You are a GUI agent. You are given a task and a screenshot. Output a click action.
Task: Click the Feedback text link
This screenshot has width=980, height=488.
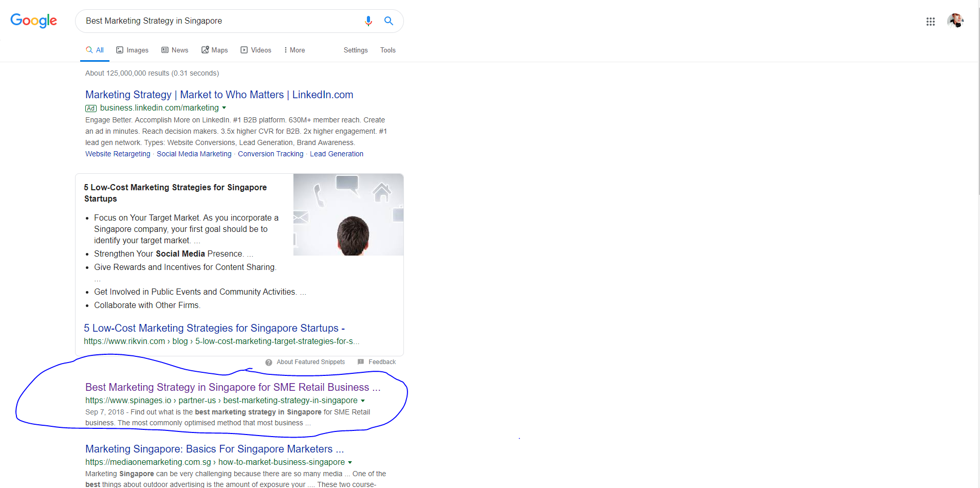[382, 362]
